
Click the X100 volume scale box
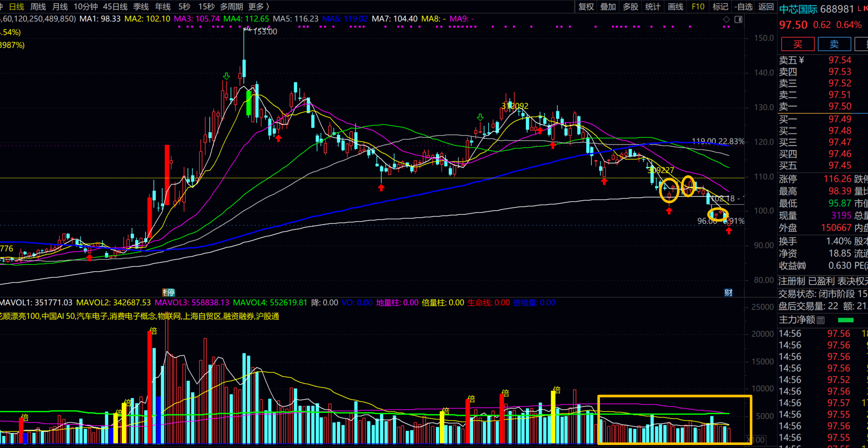[x=758, y=439]
